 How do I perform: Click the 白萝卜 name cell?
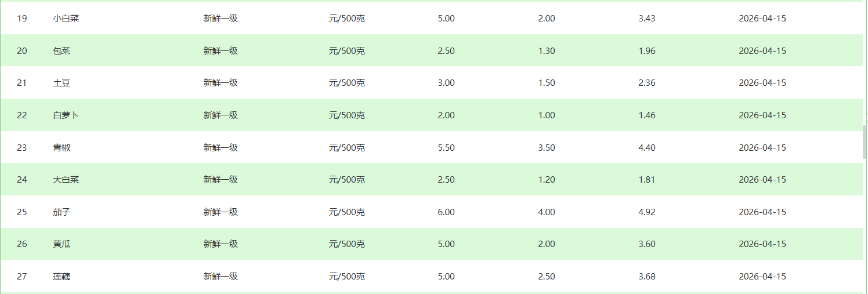(x=66, y=115)
